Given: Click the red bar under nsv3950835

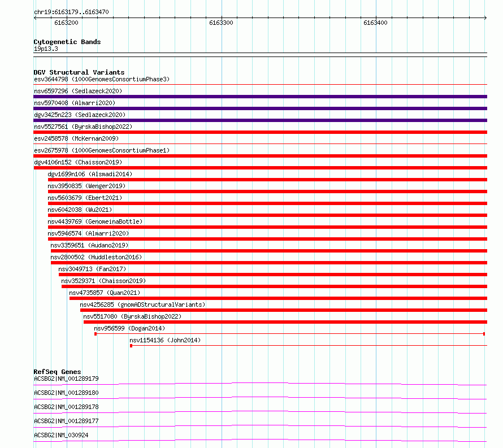Looking at the screenshot, I should [x=267, y=192].
